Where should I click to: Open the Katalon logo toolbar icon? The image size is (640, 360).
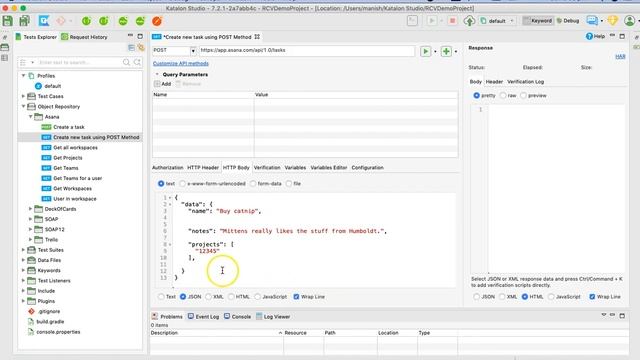[44, 21]
